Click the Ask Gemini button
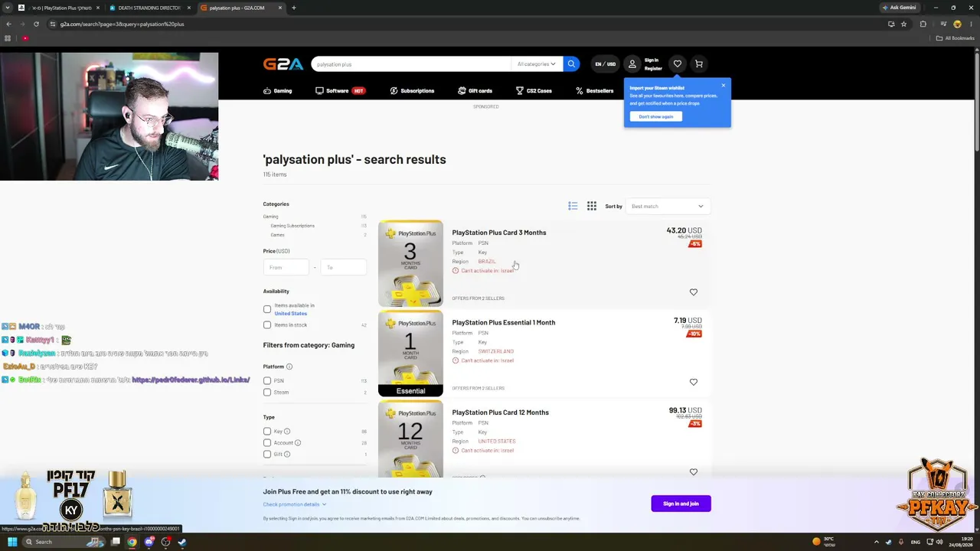Image resolution: width=980 pixels, height=551 pixels. pos(900,8)
